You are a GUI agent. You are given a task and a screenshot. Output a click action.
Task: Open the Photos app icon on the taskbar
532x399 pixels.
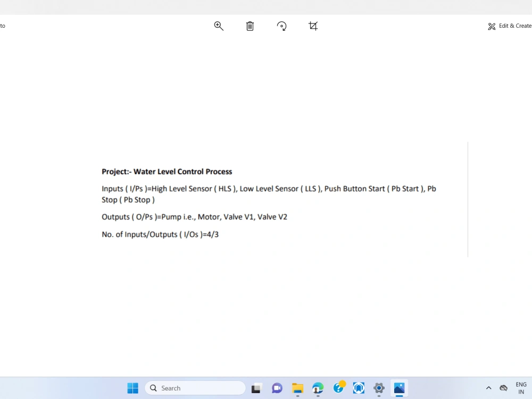pos(399,388)
